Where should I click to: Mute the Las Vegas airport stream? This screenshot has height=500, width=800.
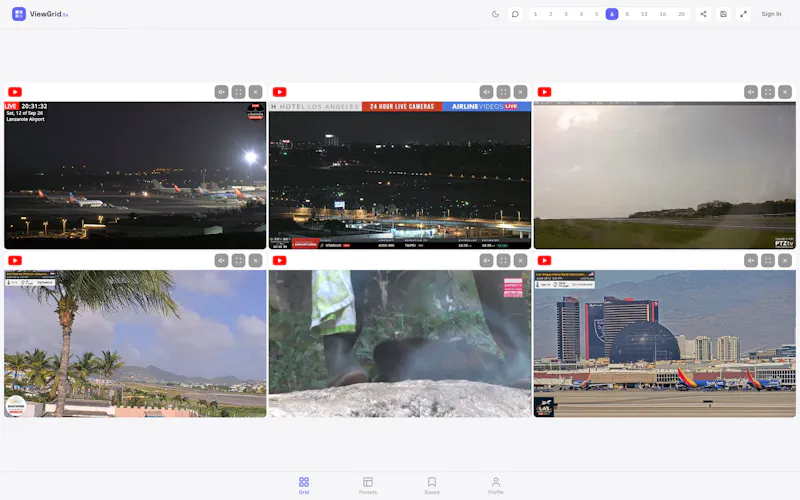click(x=751, y=260)
